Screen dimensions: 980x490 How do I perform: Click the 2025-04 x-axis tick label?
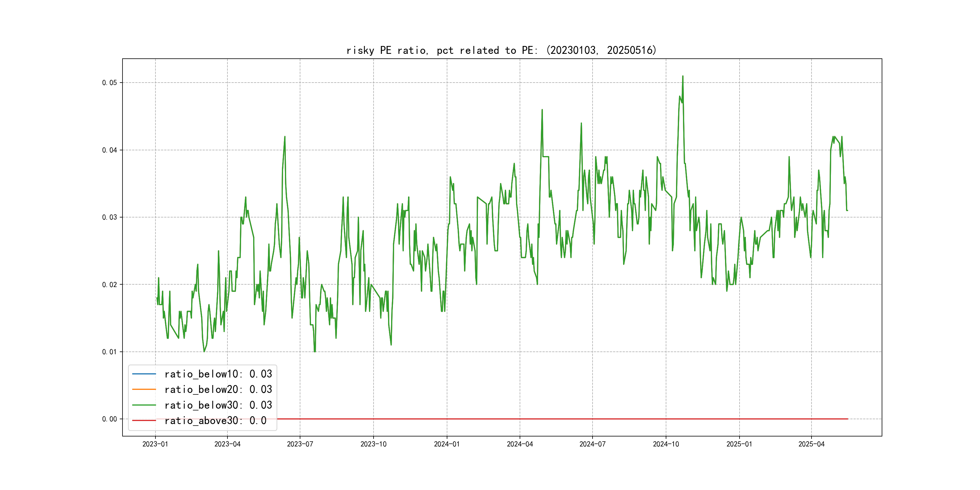click(x=811, y=444)
